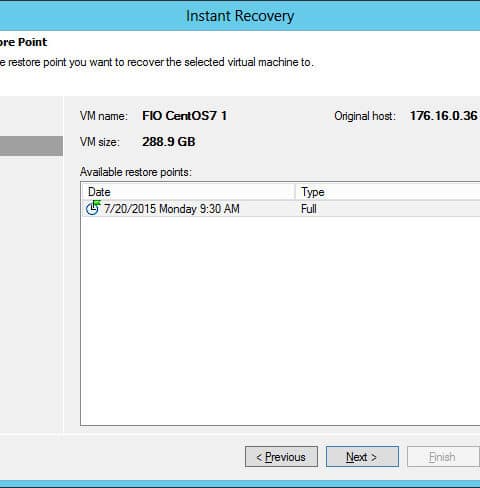Click the Full type cell

coord(309,209)
